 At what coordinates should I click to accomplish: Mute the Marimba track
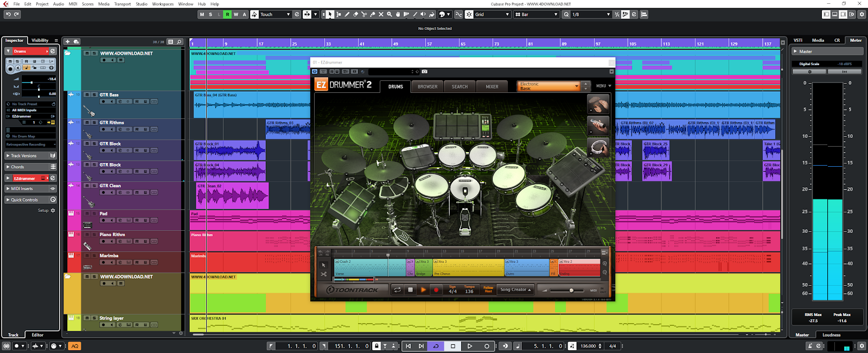pyautogui.click(x=87, y=256)
